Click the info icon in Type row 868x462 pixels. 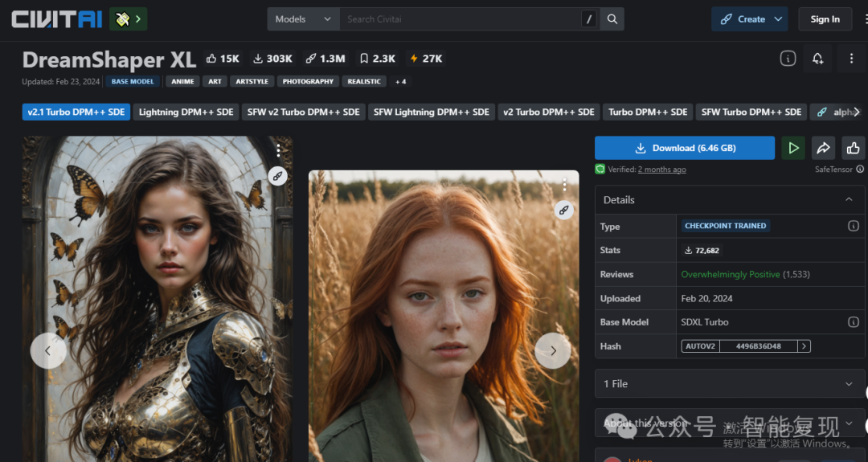tap(853, 226)
